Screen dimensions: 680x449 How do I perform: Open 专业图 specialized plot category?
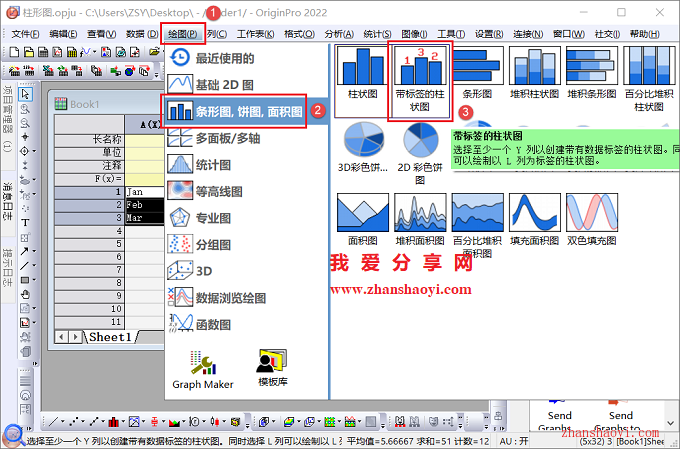tap(246, 218)
